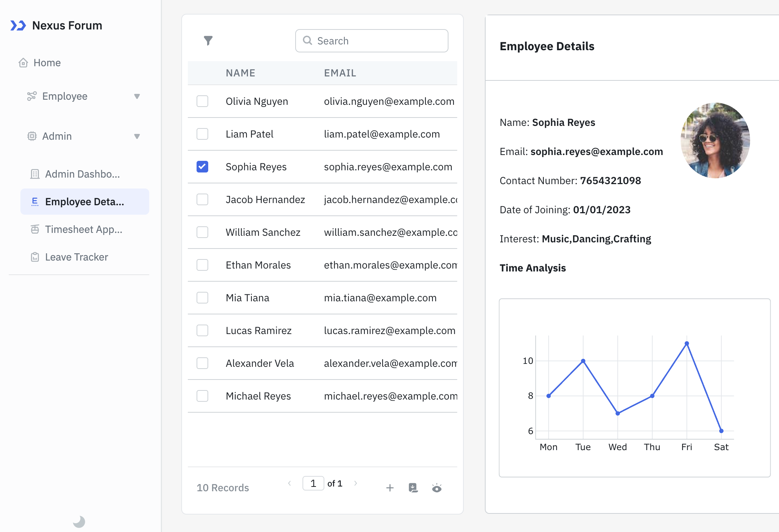Viewport: 779px width, 532px height.
Task: Open the Leave Tracker in the sidebar
Action: point(76,257)
